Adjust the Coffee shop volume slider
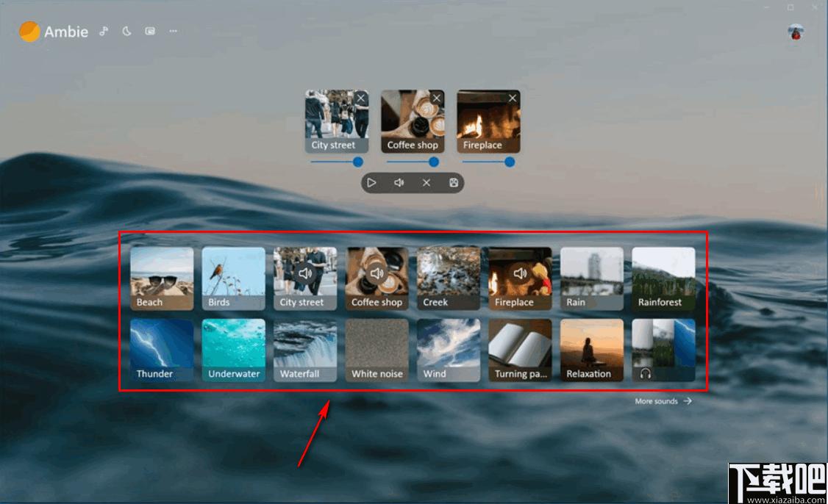828x504 pixels. [413, 162]
